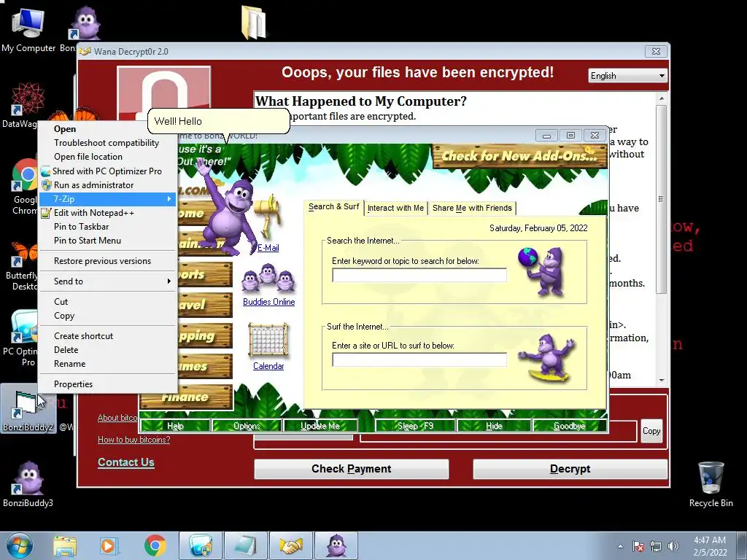Image resolution: width=747 pixels, height=560 pixels.
Task: Click the Check Payment button
Action: 351,469
